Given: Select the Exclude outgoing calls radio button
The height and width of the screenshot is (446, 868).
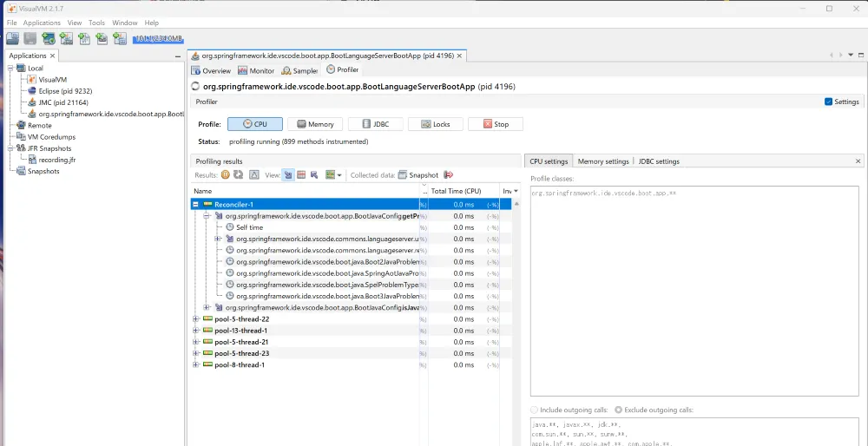Looking at the screenshot, I should 618,410.
